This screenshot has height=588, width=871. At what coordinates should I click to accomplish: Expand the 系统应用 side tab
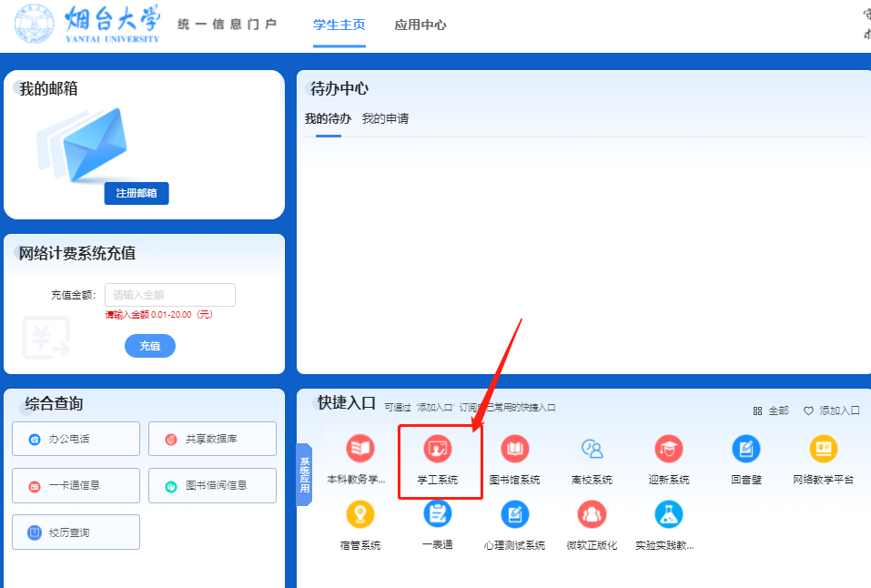[x=305, y=474]
